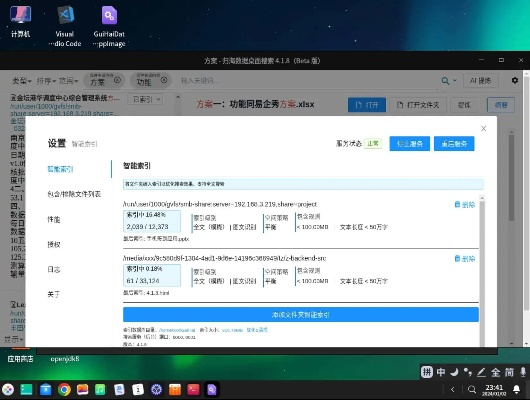Click the 摘要 button in the preview pane
Screen dimensions: 530x400
pyautogui.click(x=501, y=105)
